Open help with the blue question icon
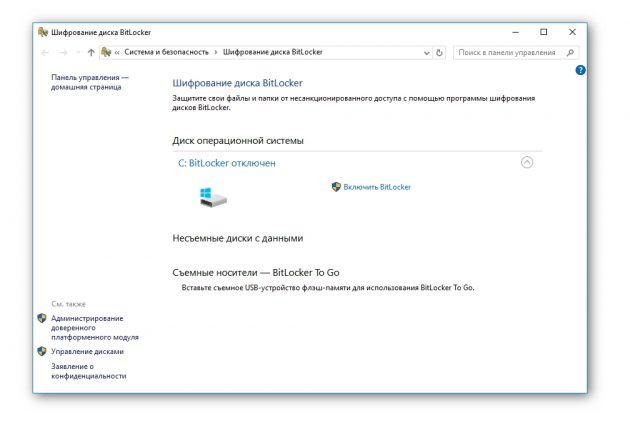 click(580, 70)
